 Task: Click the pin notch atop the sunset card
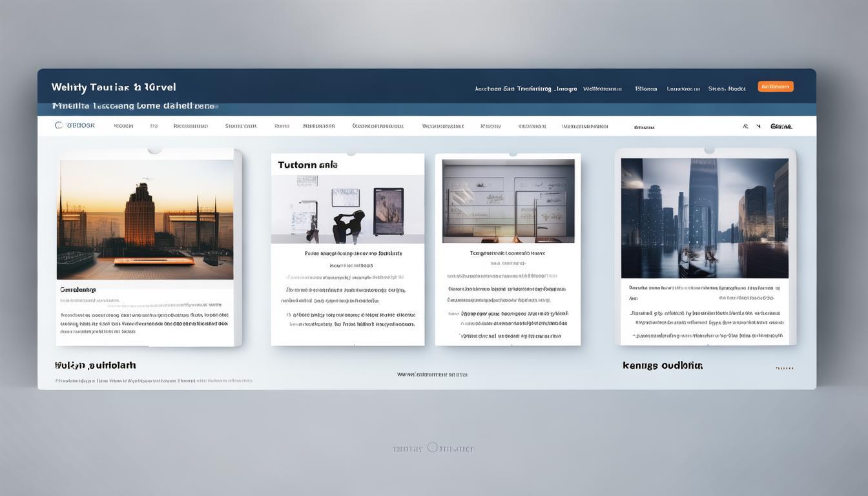(155, 150)
